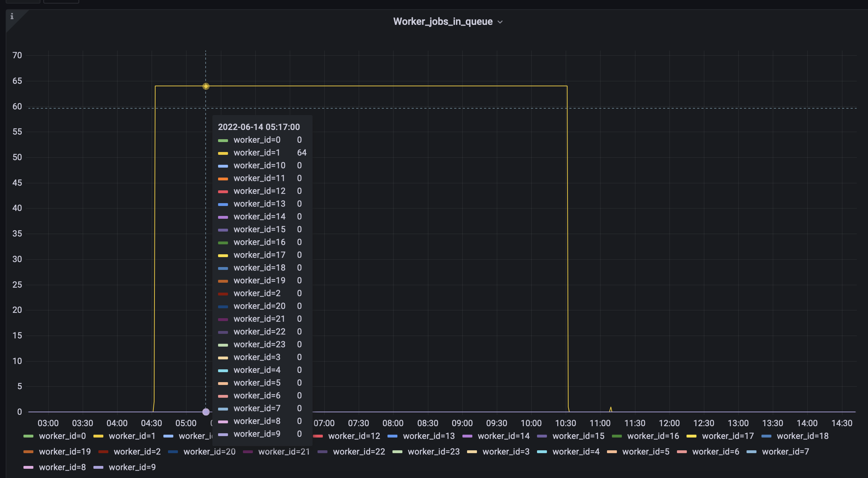The width and height of the screenshot is (868, 478).
Task: Select worker_id=1 entry in the tooltip
Action: click(x=257, y=152)
